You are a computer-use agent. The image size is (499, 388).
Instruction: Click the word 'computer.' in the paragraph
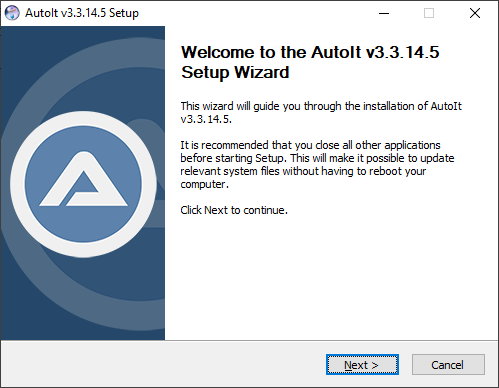205,184
